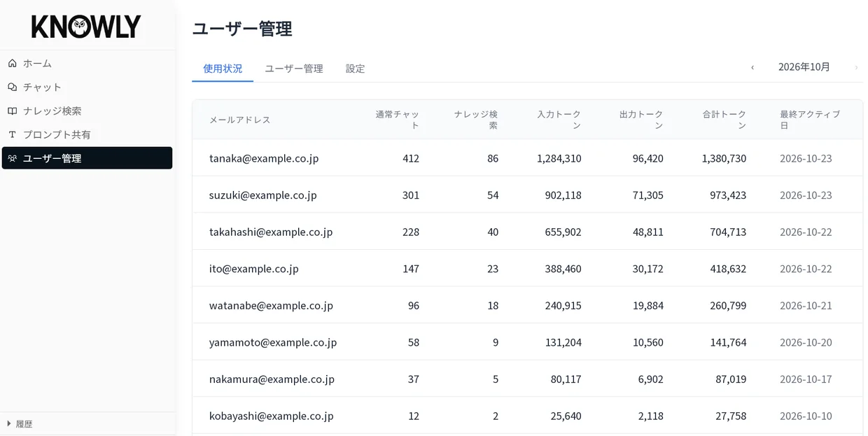Click last active date 2026-10-21
Screen dimensions: 868x436
click(x=806, y=306)
